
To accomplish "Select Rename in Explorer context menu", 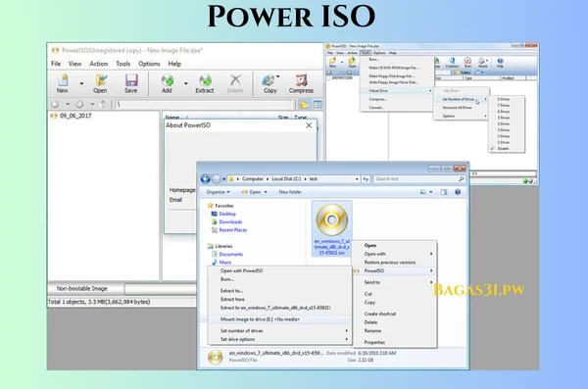I will pos(372,331).
